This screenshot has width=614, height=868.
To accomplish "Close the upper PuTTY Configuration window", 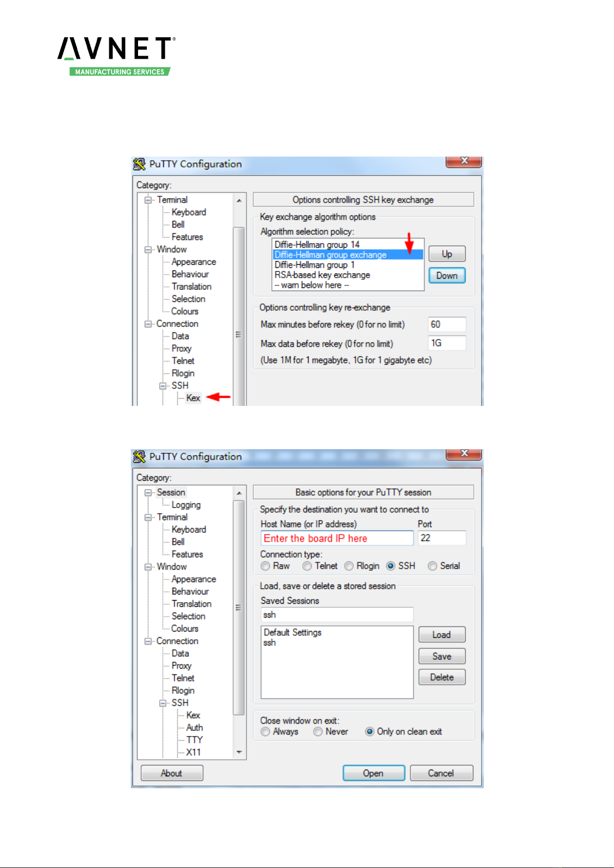I will (464, 161).
